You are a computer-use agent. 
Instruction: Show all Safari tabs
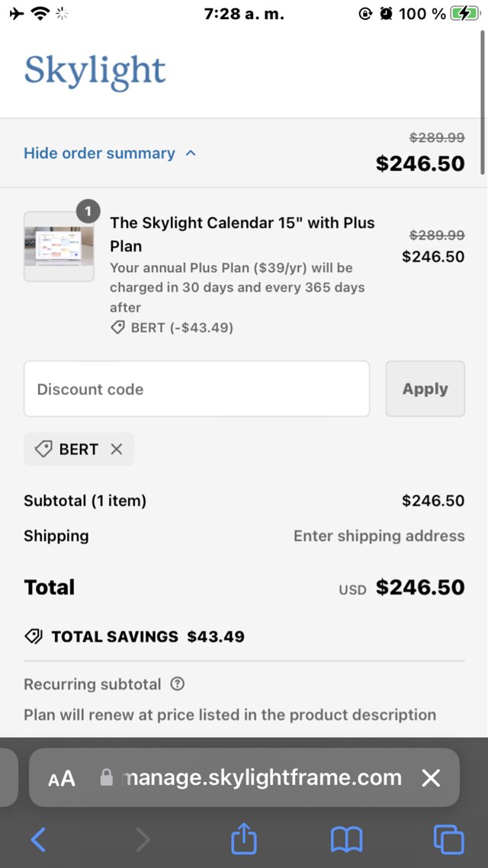click(x=448, y=840)
